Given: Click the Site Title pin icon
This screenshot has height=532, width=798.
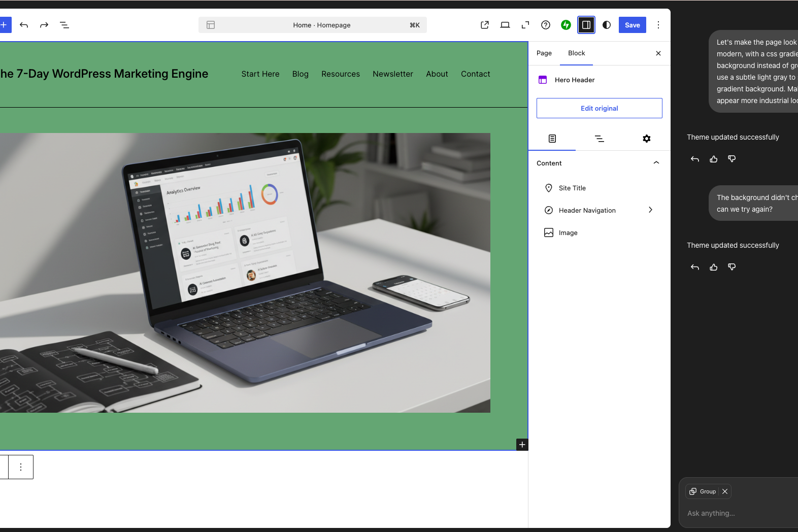Looking at the screenshot, I should (549, 188).
